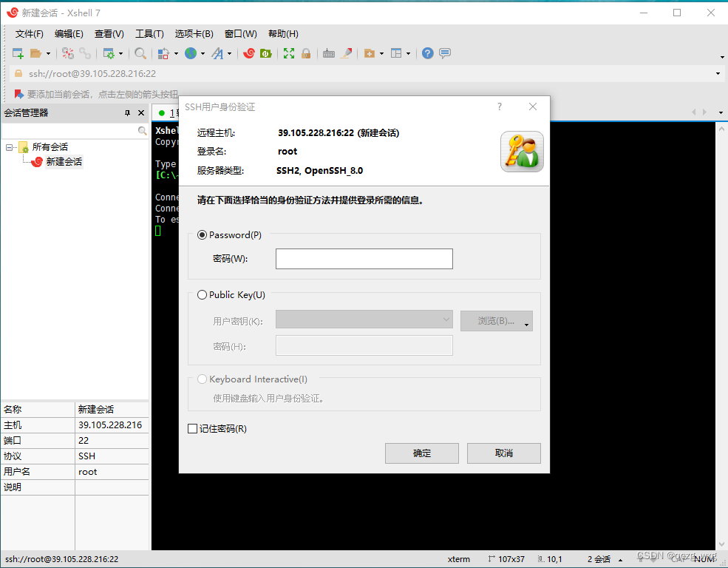This screenshot has width=728, height=568.
Task: Launch Xftp file transfer from the toolbar
Action: [x=266, y=53]
